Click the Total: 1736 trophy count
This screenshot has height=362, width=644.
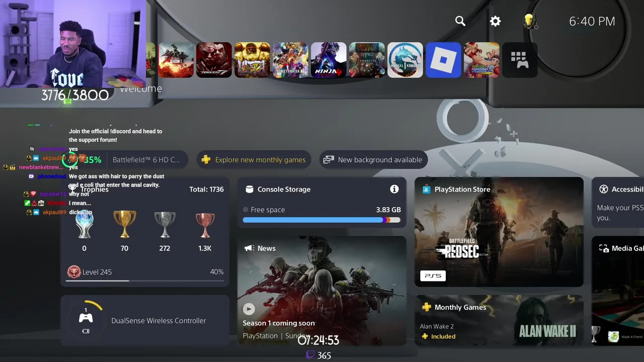coord(206,189)
